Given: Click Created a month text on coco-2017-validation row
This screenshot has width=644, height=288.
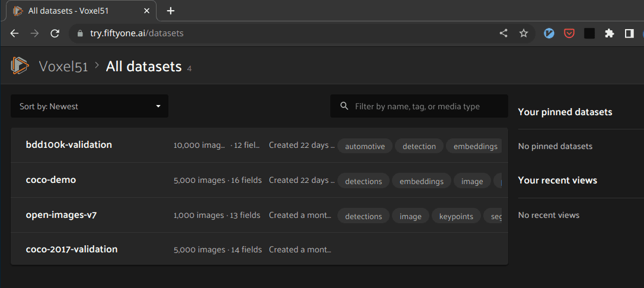Looking at the screenshot, I should (x=300, y=250).
